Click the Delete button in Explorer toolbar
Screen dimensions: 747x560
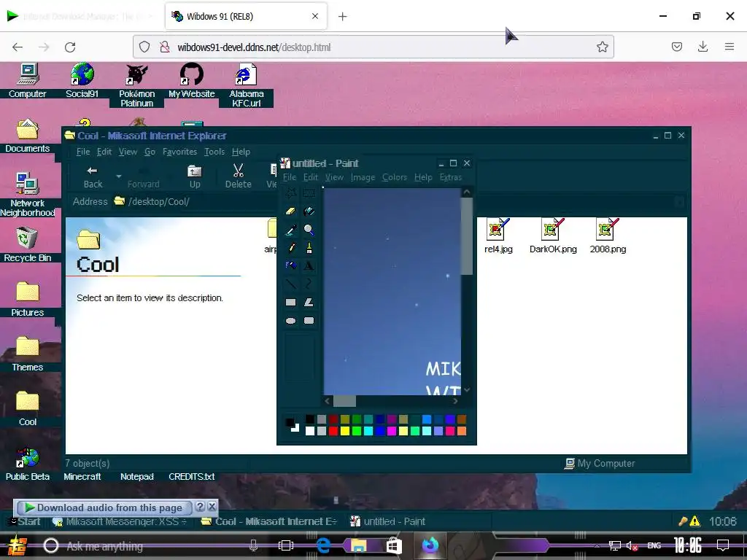[x=239, y=176]
